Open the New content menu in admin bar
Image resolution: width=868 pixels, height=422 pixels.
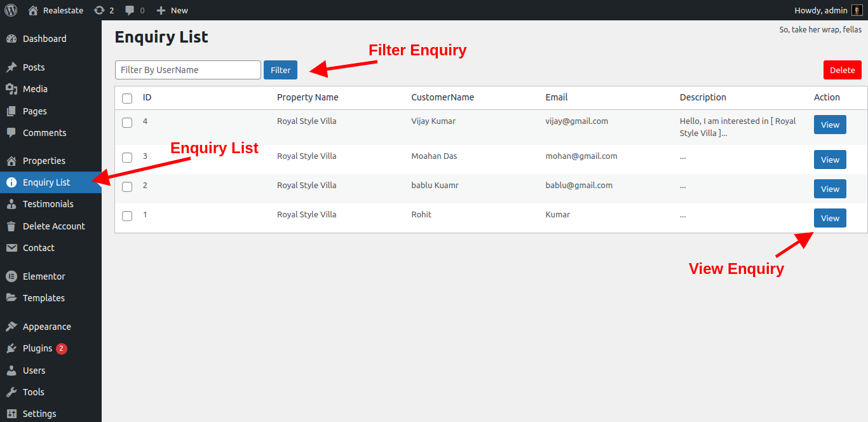(172, 10)
